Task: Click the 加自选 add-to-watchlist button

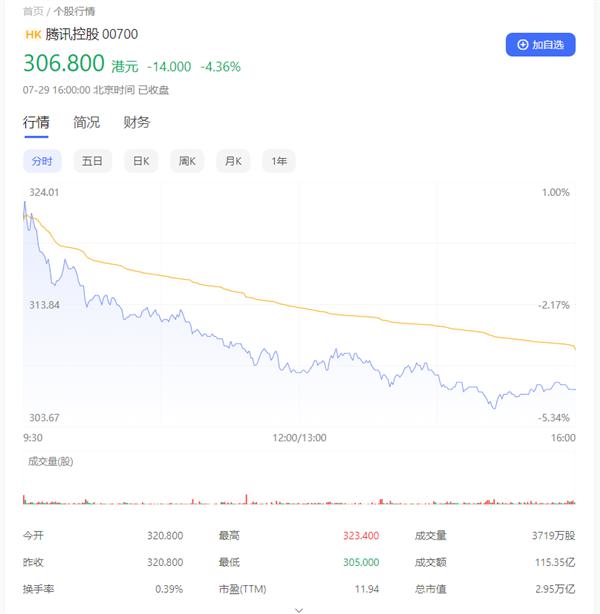Action: pyautogui.click(x=540, y=45)
